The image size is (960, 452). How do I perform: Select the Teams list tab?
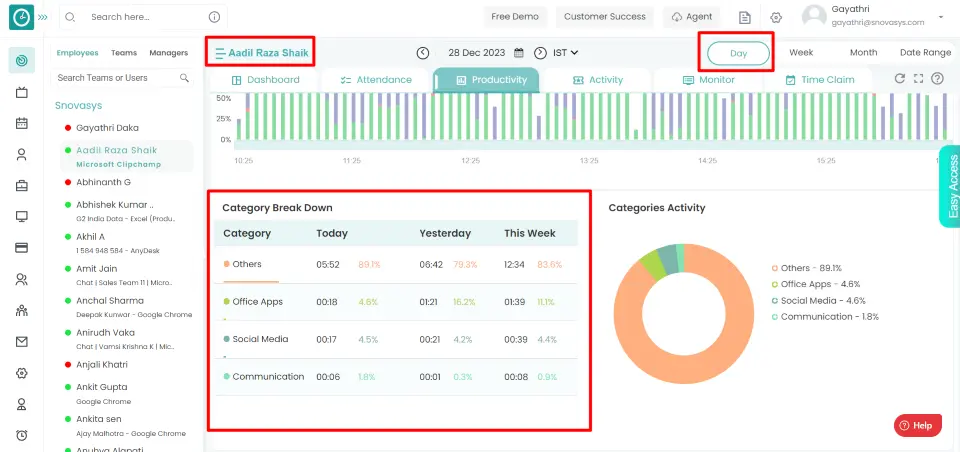pos(124,53)
